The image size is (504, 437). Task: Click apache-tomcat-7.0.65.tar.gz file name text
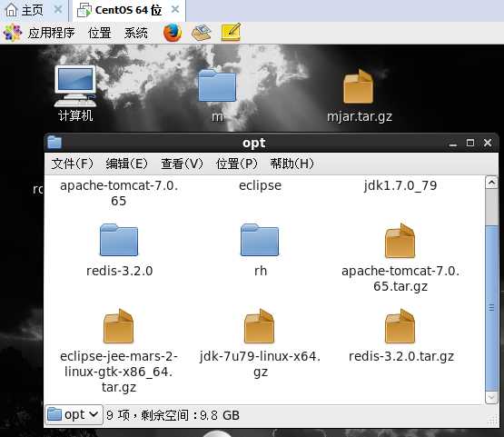click(400, 279)
